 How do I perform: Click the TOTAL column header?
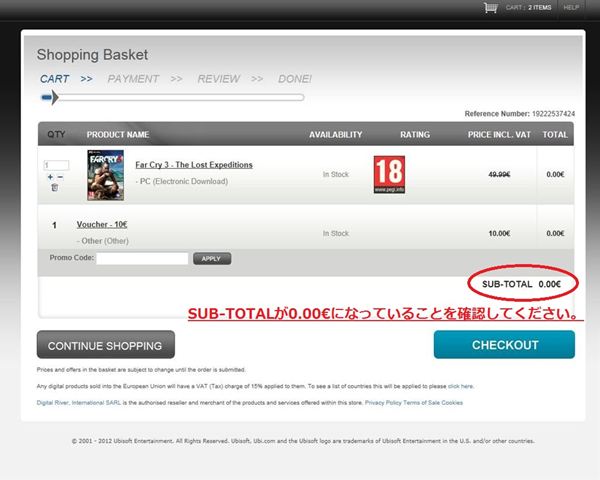555,135
